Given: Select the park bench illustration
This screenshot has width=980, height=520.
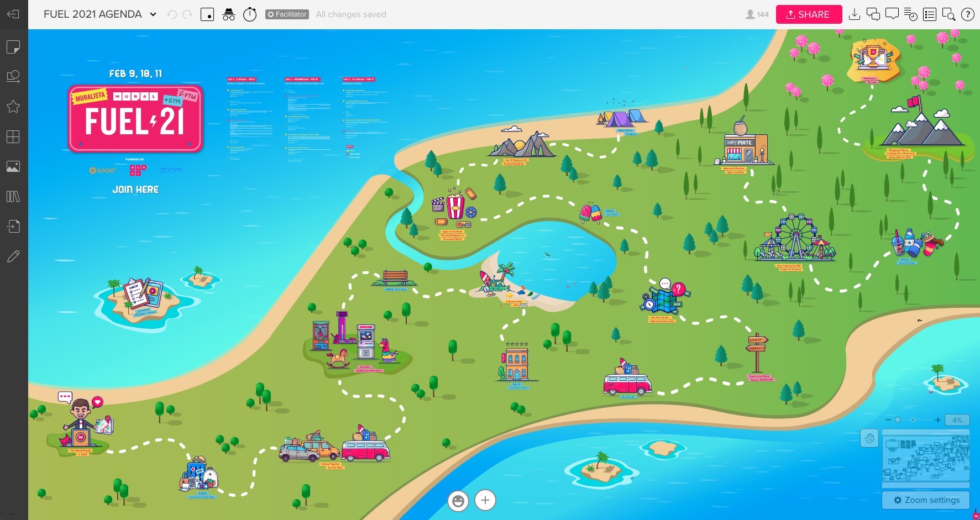Looking at the screenshot, I should (x=395, y=278).
